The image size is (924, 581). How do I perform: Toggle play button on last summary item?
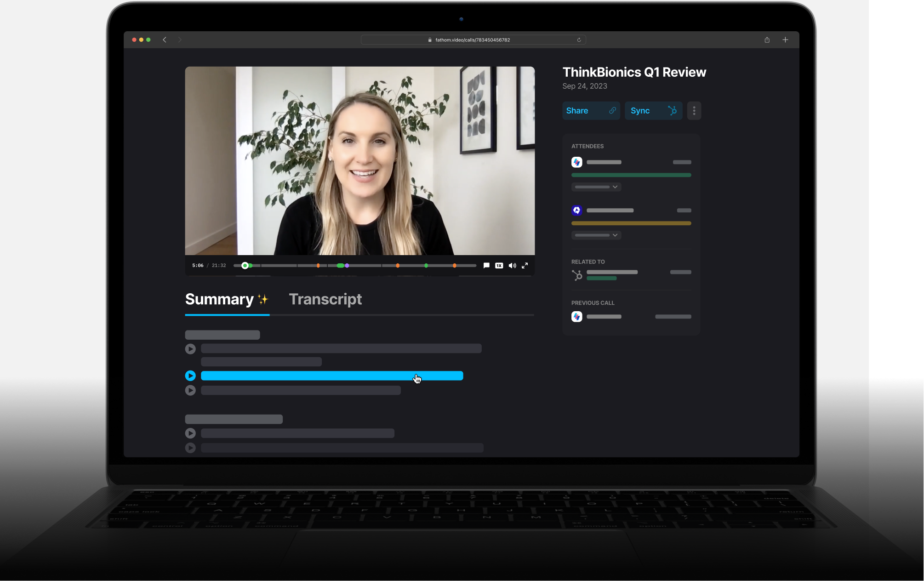tap(190, 447)
